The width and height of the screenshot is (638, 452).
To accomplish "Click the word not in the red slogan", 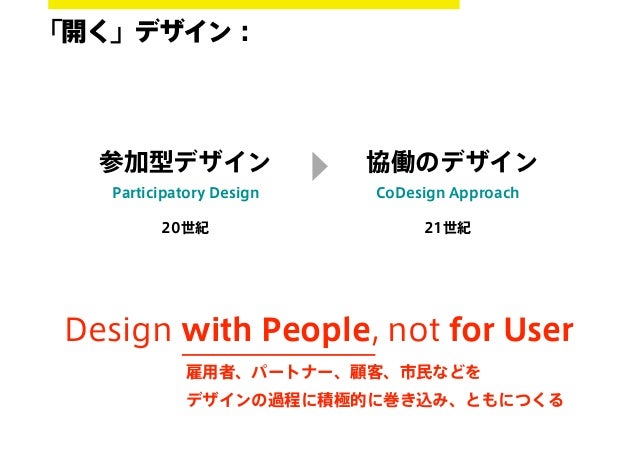I will point(414,330).
